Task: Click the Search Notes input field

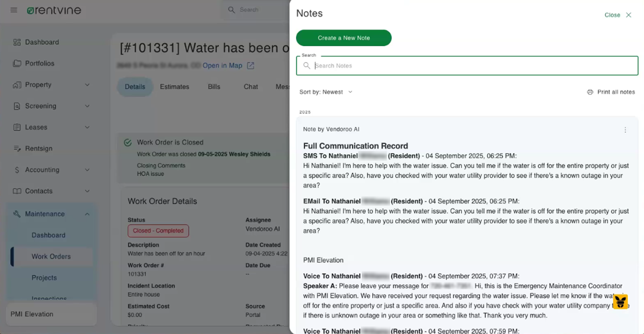Action: (x=471, y=66)
